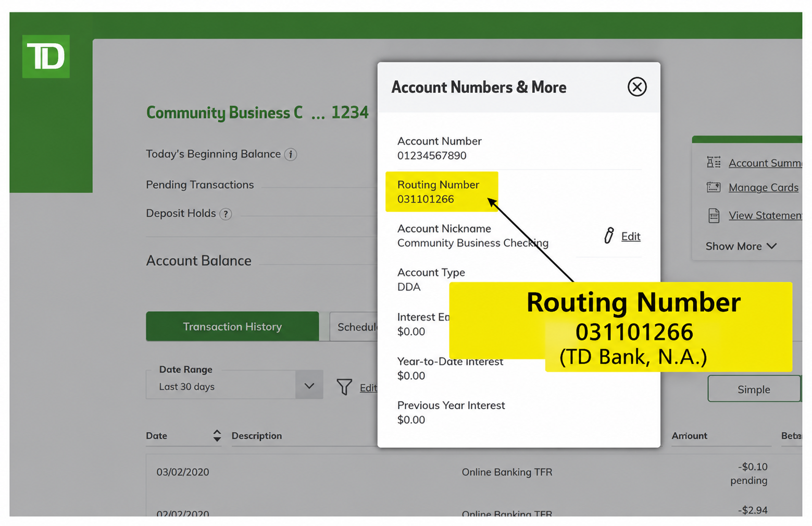Click the pencil icon beside Account Nickname
The height and width of the screenshot is (526, 812).
608,236
